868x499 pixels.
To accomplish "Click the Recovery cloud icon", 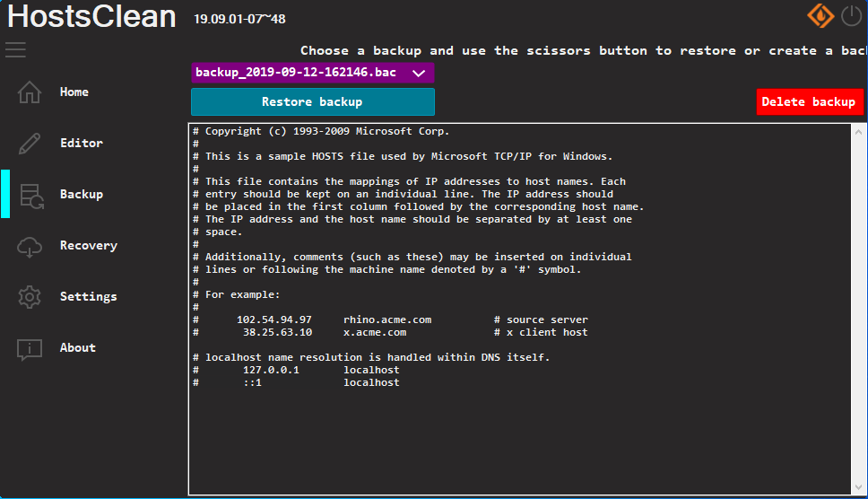I will coord(30,247).
